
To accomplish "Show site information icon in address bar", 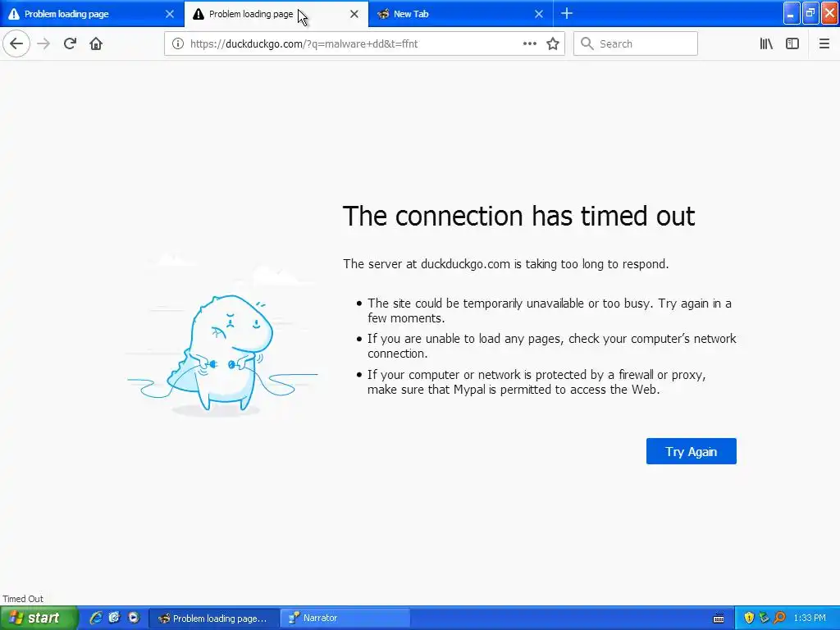I will point(177,43).
